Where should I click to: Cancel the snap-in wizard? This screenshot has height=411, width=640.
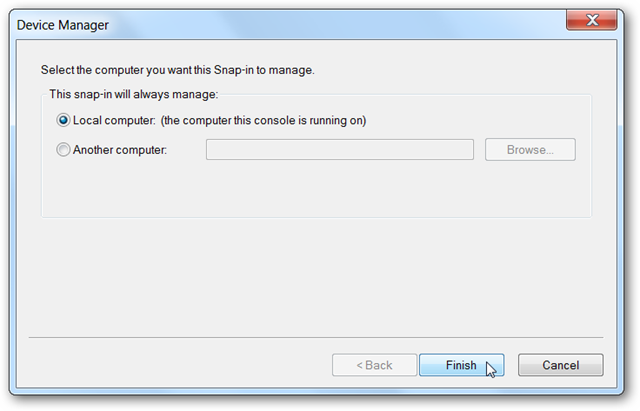point(560,365)
